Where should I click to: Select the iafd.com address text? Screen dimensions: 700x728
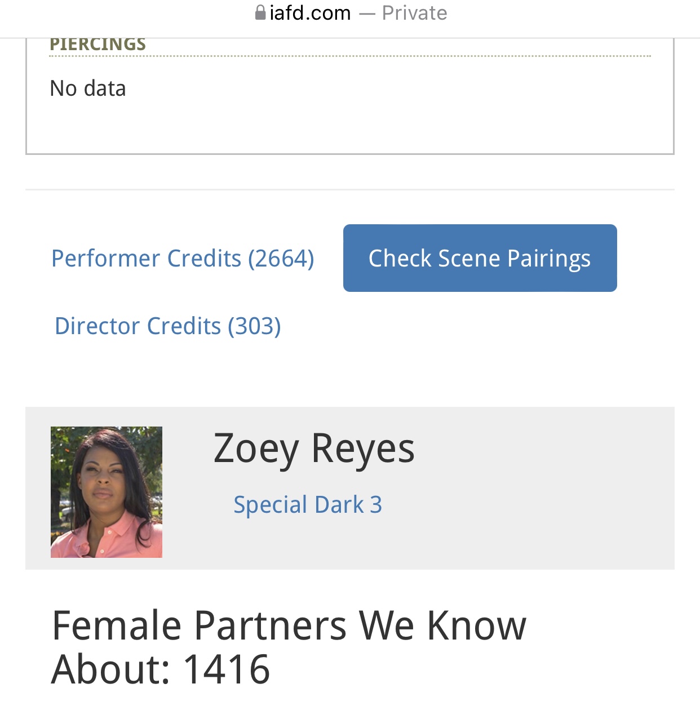tap(310, 12)
